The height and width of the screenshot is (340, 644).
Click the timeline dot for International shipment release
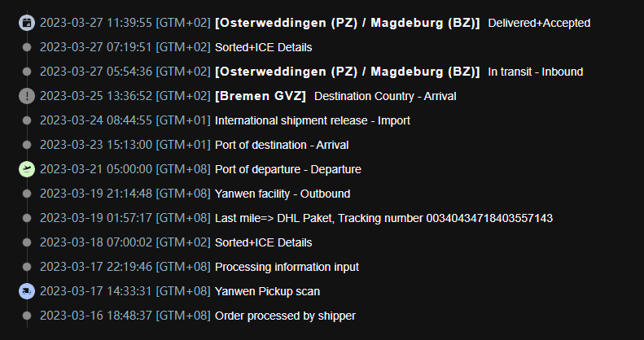[27, 120]
